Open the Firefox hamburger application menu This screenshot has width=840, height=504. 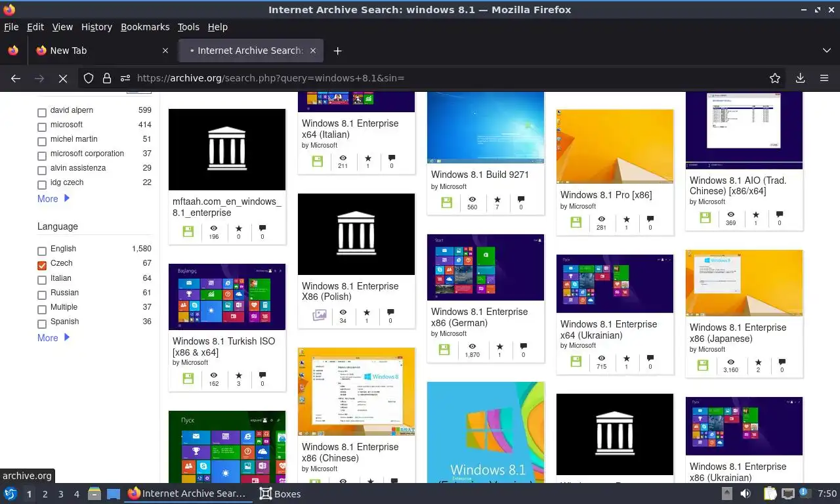(824, 78)
